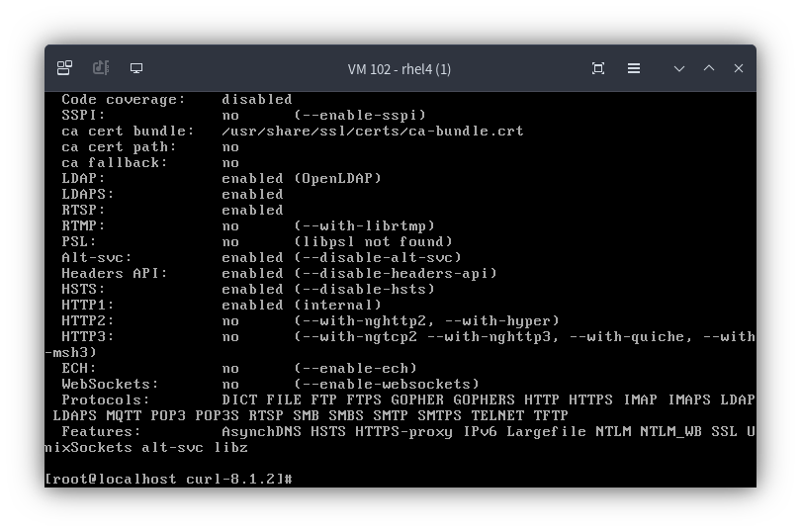The width and height of the screenshot is (801, 532).
Task: Open the send key combination menu icon
Action: pos(64,68)
